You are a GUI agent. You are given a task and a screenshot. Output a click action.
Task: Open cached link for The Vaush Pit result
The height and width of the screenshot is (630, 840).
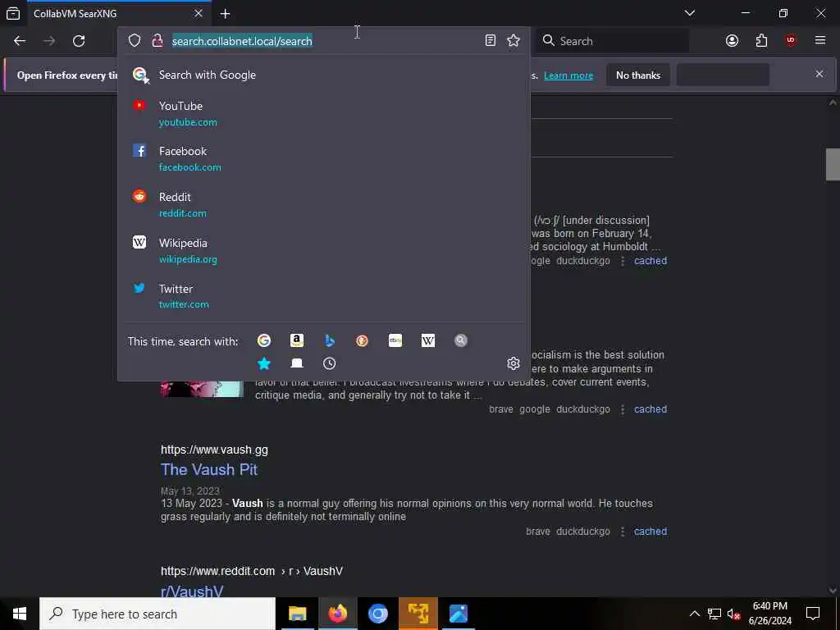click(x=651, y=532)
